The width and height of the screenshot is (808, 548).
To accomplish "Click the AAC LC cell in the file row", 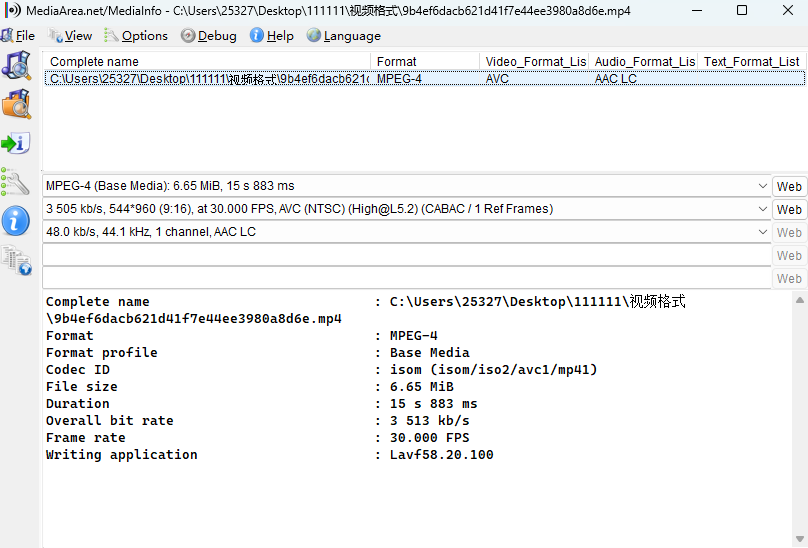I will 615,78.
